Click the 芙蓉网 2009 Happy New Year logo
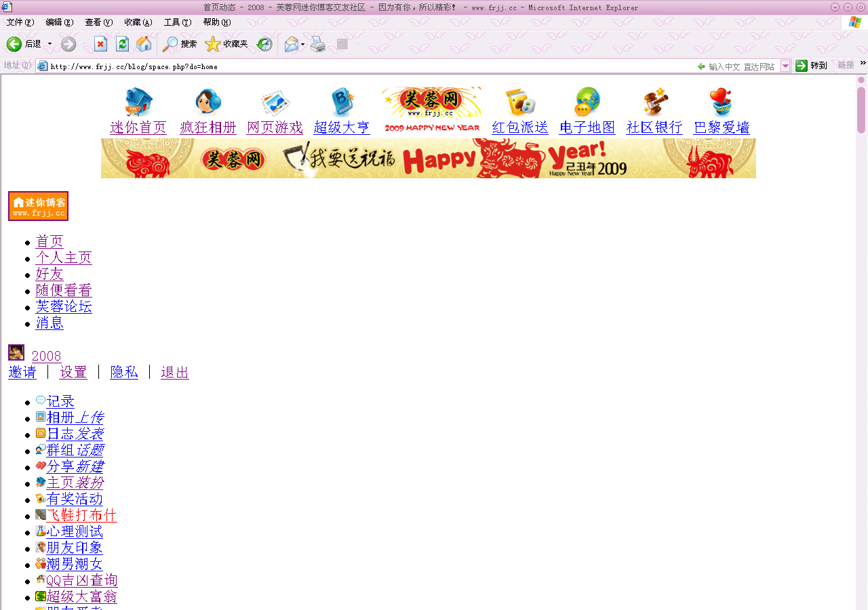Viewport: 868px width, 610px height. (431, 110)
